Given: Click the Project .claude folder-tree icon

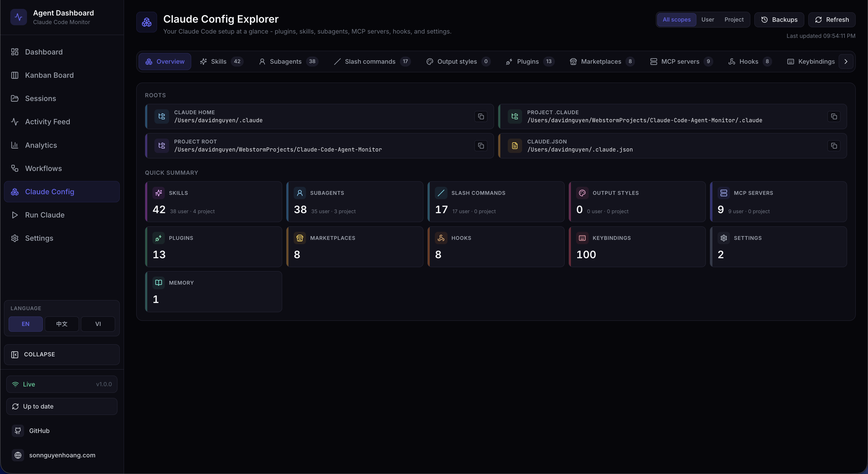Looking at the screenshot, I should coord(515,116).
